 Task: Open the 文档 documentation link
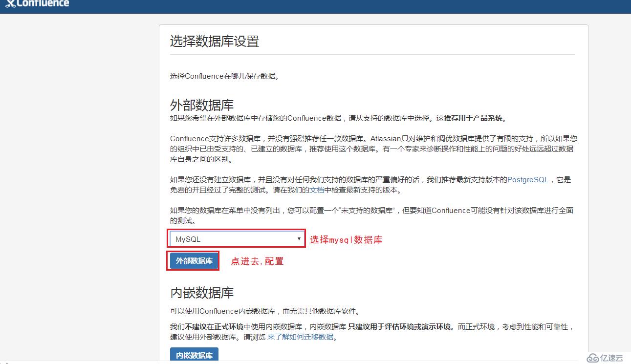[x=317, y=190]
